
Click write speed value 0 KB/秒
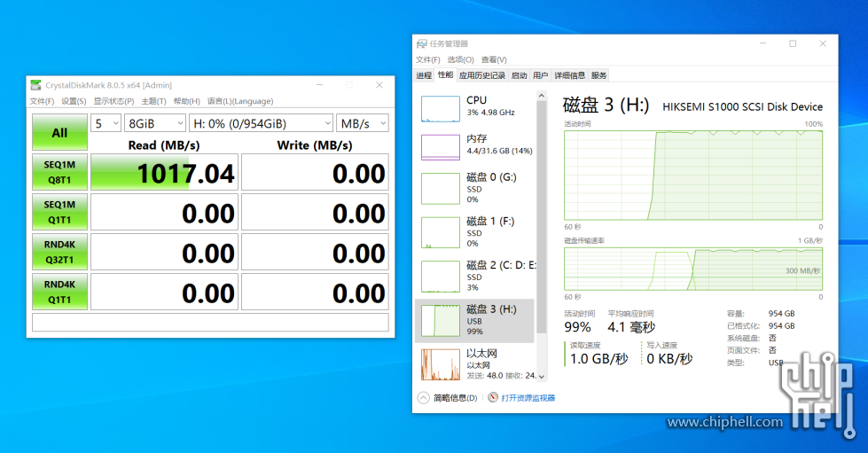669,359
